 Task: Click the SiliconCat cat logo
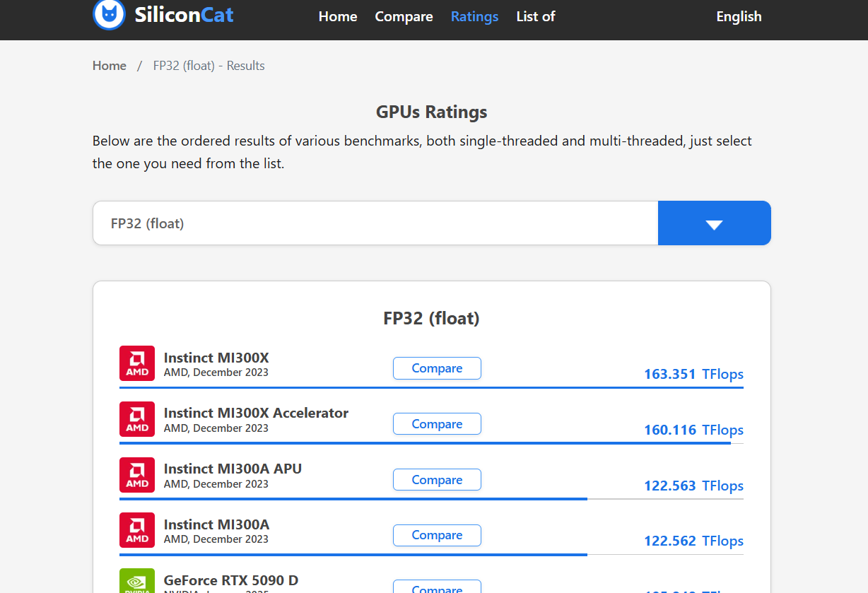tap(108, 16)
